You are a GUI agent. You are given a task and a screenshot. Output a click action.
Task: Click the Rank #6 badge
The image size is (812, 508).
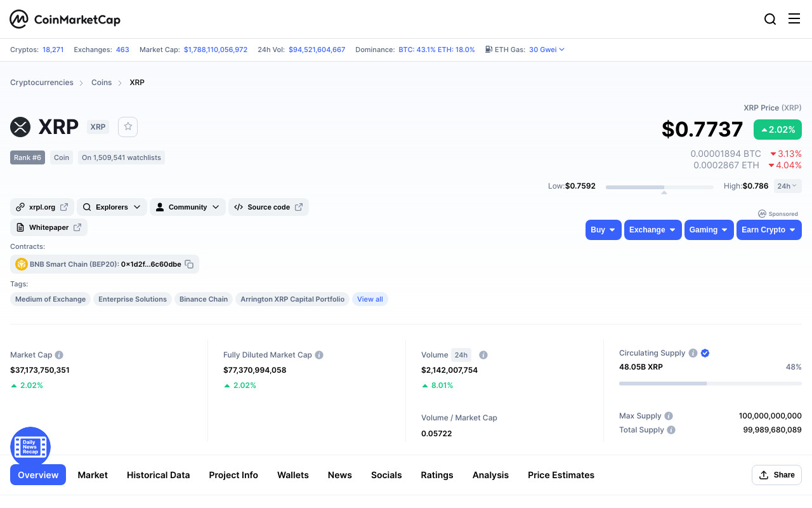(27, 157)
